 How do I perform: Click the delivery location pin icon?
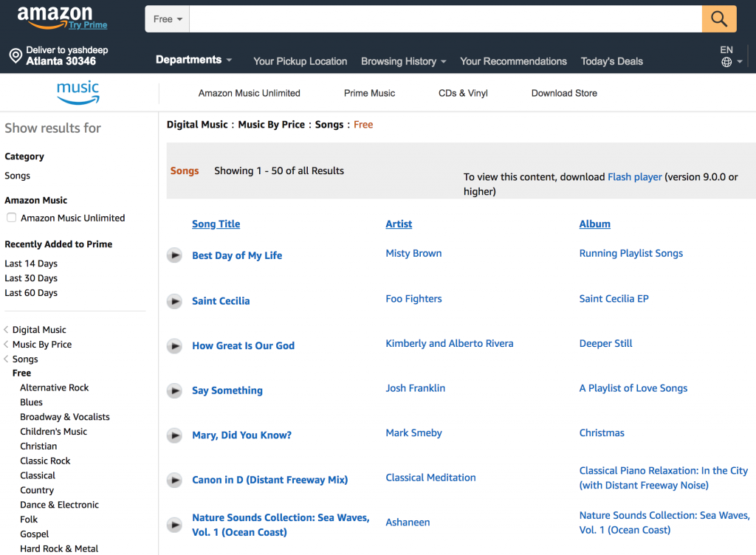pos(16,56)
